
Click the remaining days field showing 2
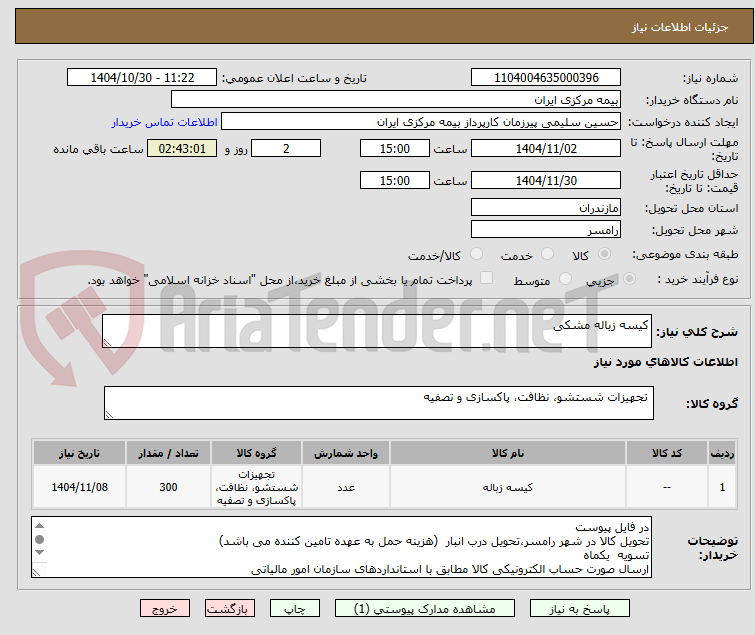pyautogui.click(x=286, y=148)
